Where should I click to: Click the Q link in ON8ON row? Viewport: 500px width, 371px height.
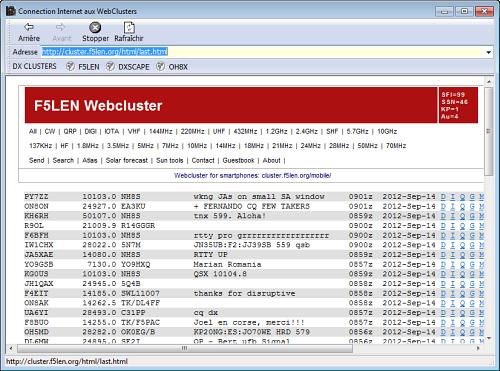pyautogui.click(x=462, y=206)
